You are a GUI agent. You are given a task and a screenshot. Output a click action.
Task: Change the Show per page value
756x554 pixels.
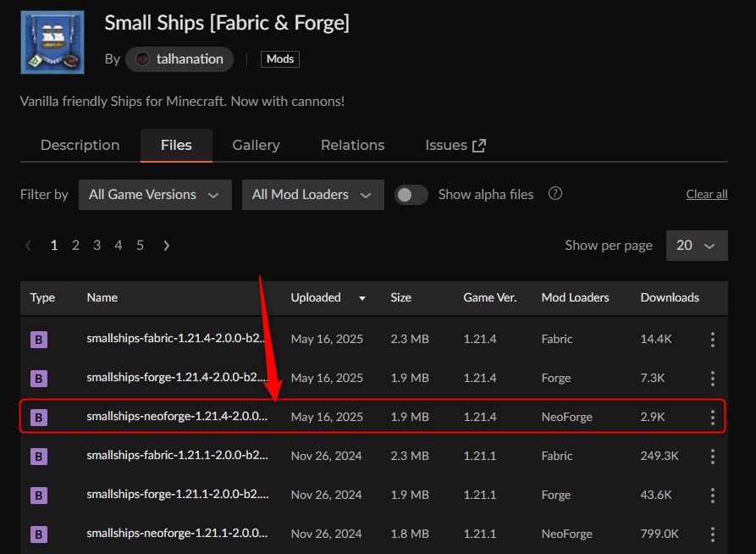[697, 246]
